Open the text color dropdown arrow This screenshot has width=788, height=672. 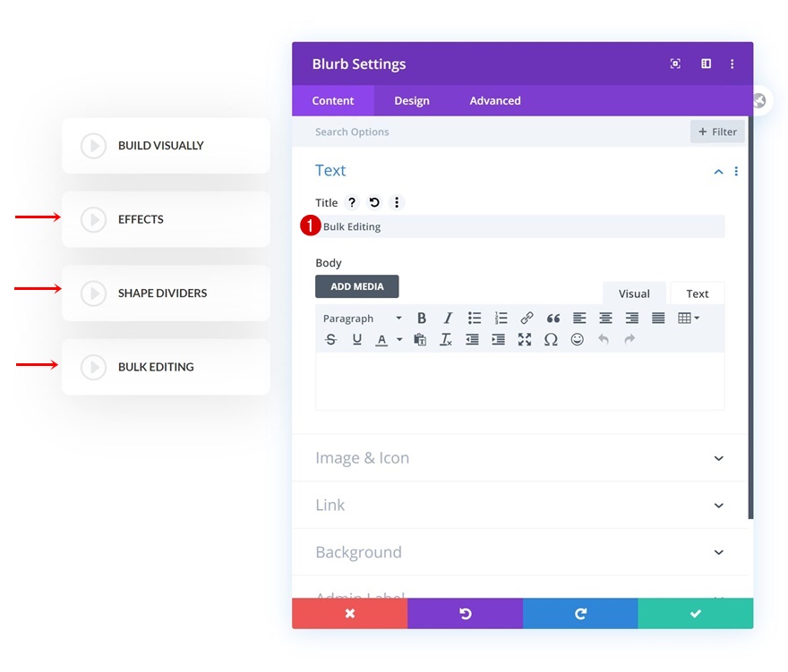(399, 339)
